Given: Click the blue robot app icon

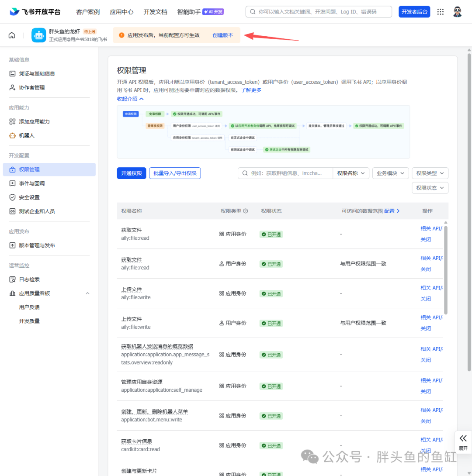Looking at the screenshot, I should tap(39, 35).
